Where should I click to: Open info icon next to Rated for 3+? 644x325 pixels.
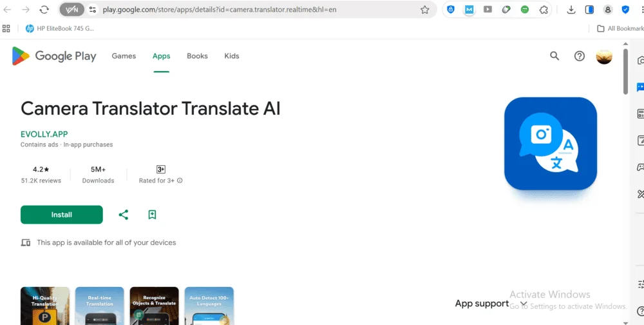pyautogui.click(x=180, y=181)
